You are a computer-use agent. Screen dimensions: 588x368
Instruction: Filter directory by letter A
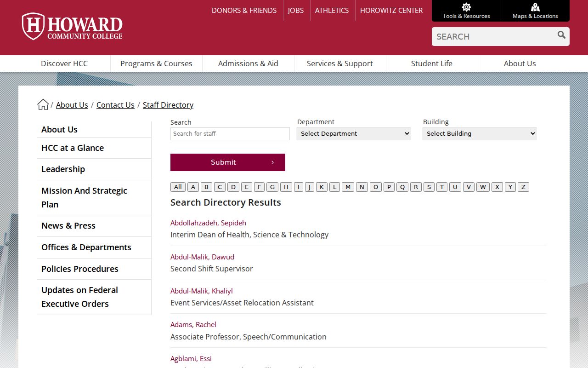point(193,187)
